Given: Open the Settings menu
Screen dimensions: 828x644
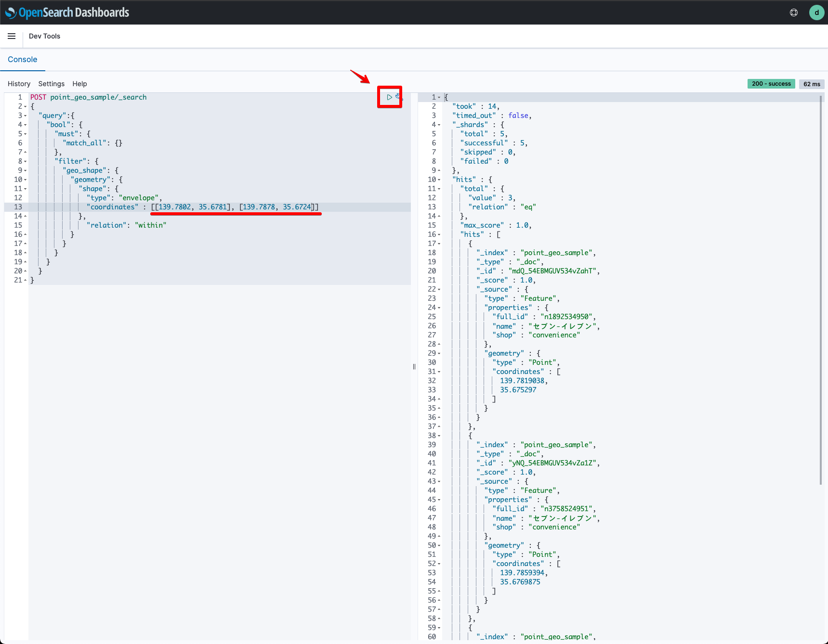Looking at the screenshot, I should [x=51, y=83].
